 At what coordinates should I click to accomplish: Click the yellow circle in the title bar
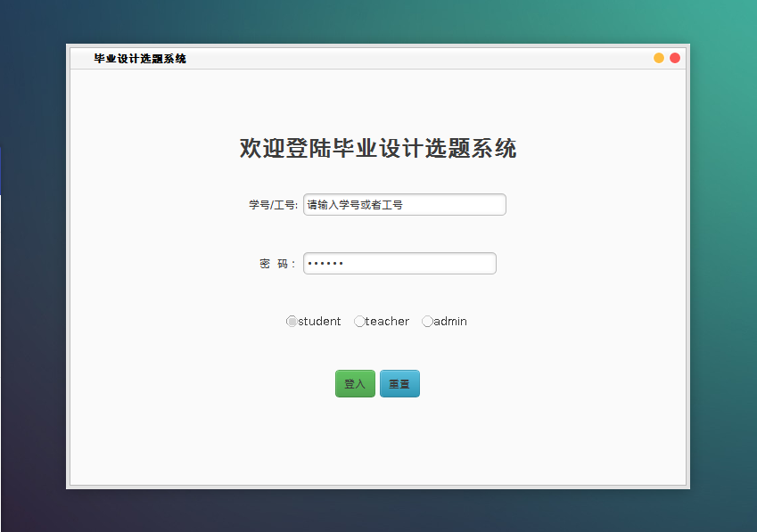pos(658,57)
